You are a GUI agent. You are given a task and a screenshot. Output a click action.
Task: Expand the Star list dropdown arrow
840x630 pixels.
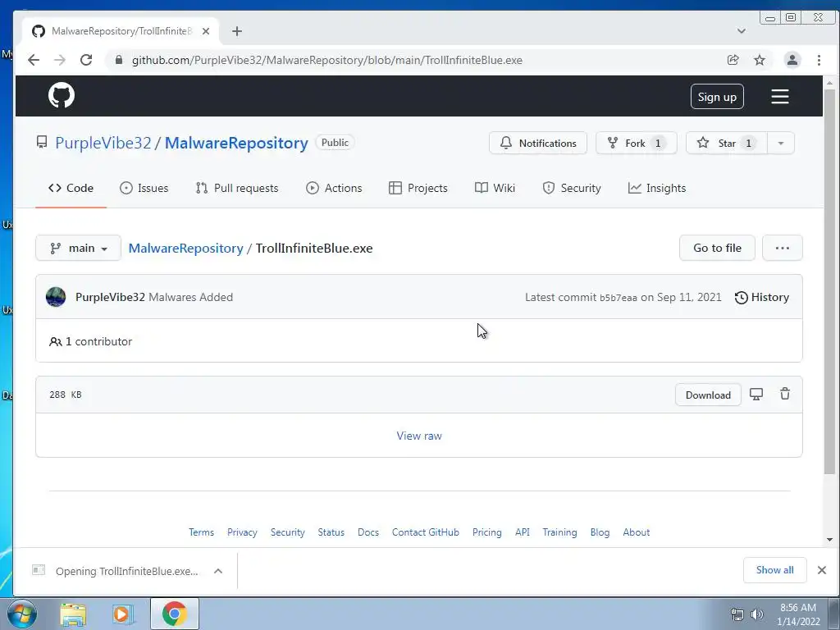[781, 143]
